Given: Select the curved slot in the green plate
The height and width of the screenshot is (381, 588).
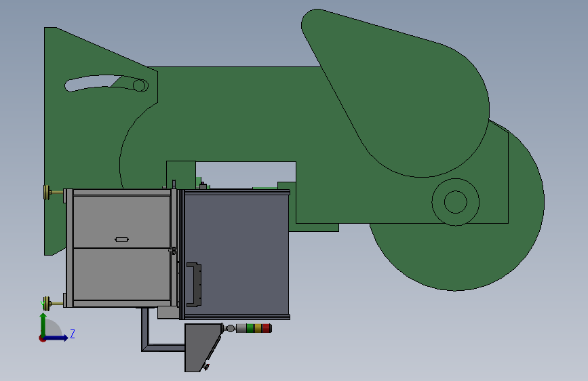Looking at the screenshot, I should 106,83.
